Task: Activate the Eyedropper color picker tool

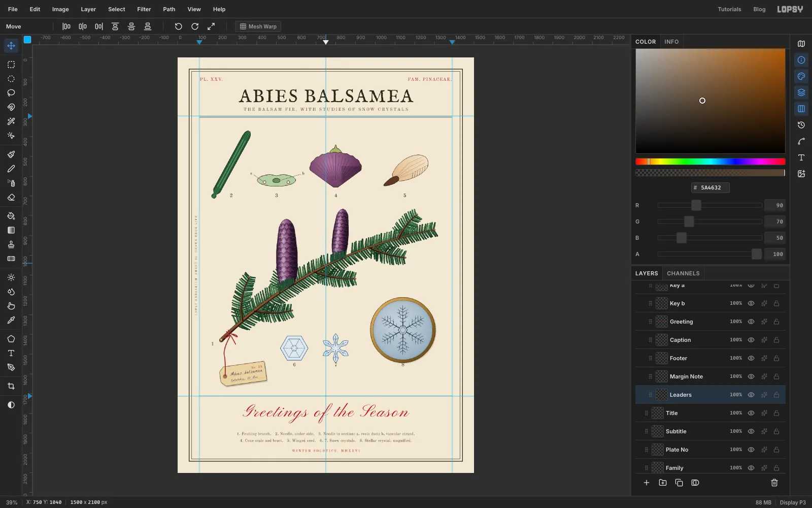Action: click(x=11, y=320)
